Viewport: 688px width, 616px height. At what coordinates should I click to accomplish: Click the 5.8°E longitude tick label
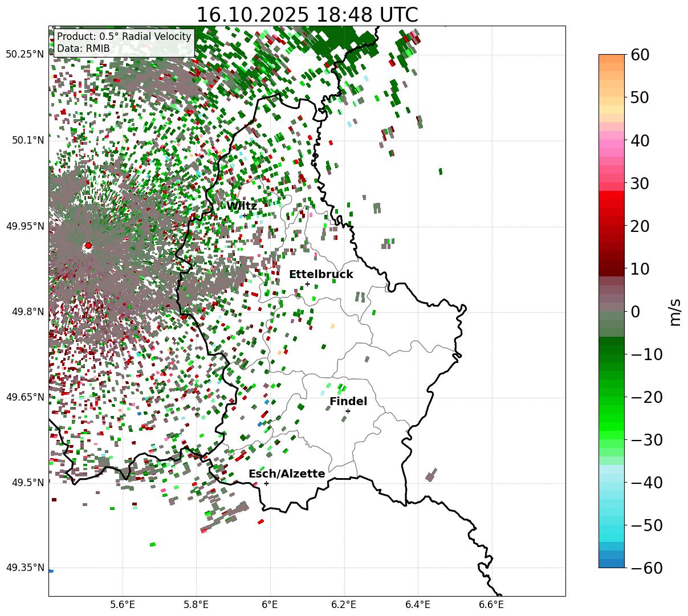tap(197, 606)
